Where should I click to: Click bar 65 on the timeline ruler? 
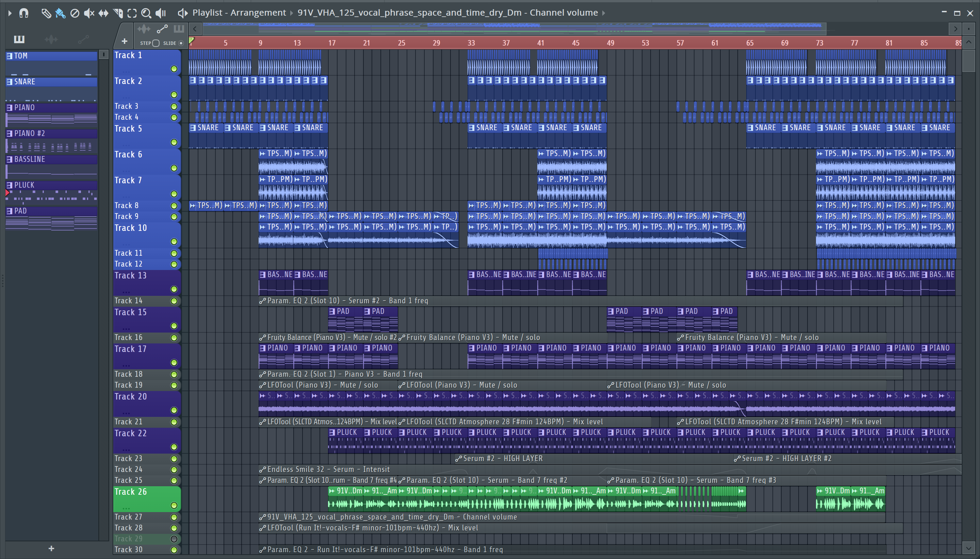point(750,43)
